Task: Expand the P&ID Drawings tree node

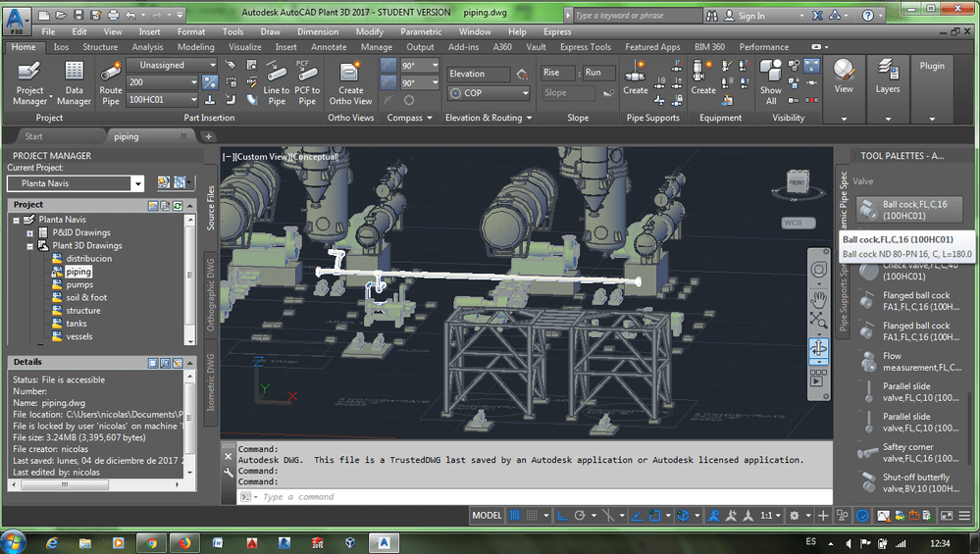Action: pyautogui.click(x=30, y=233)
